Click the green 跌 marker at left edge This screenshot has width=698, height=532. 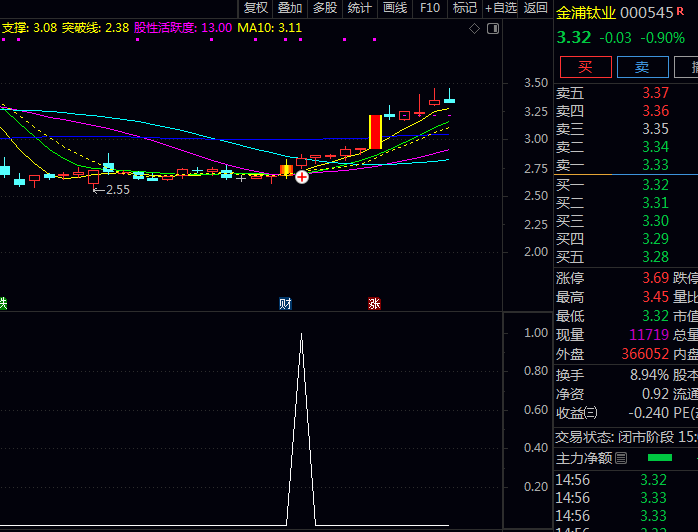[x=3, y=303]
